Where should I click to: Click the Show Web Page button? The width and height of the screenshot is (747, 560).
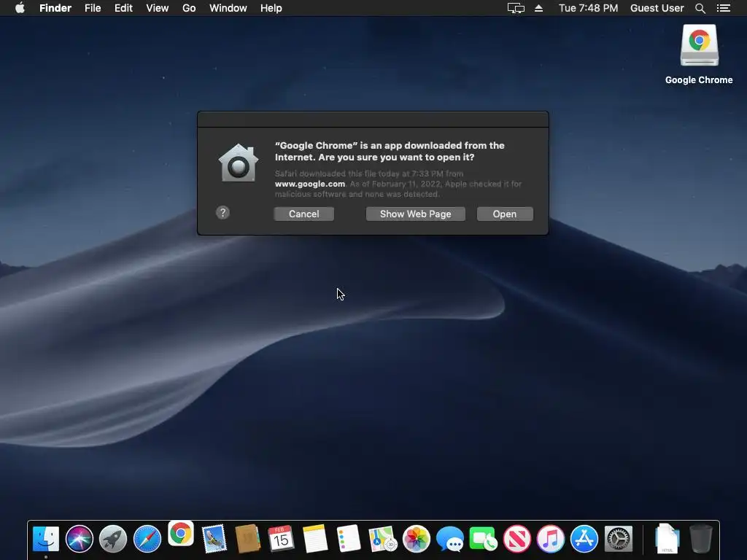click(x=415, y=214)
